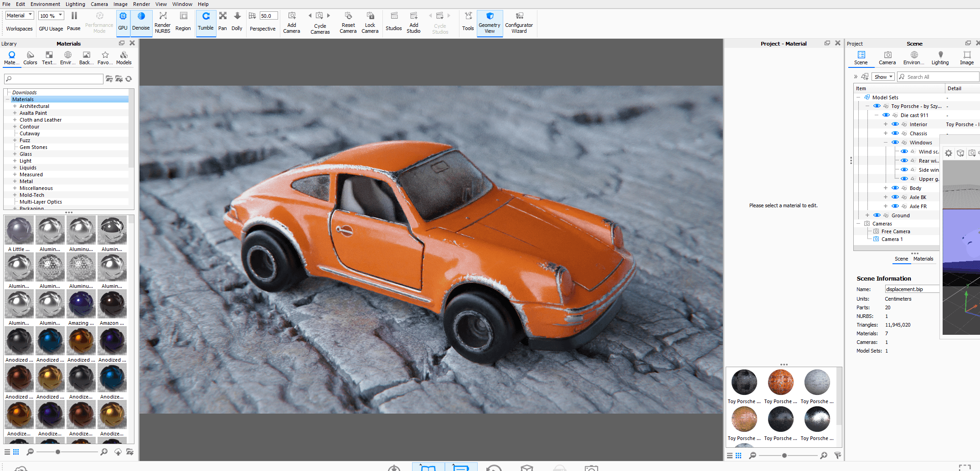Select the Tumble camera tool
Image resolution: width=980 pixels, height=471 pixels.
tap(206, 21)
